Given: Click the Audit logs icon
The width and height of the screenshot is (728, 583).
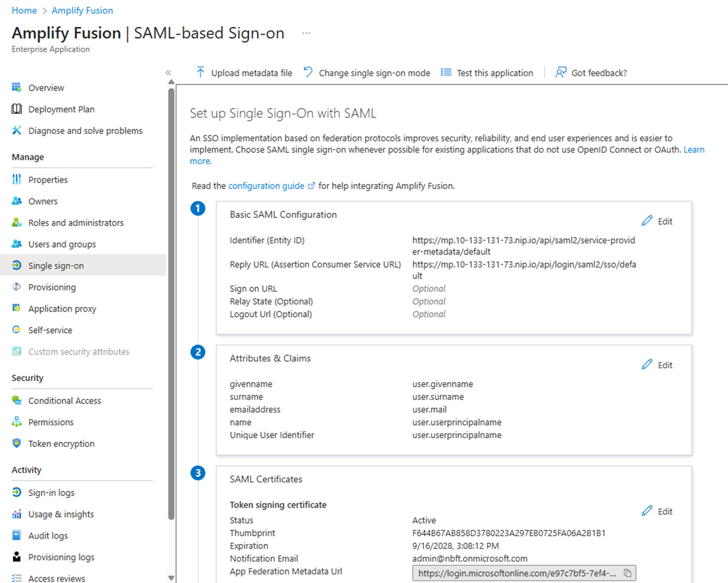Looking at the screenshot, I should [16, 535].
